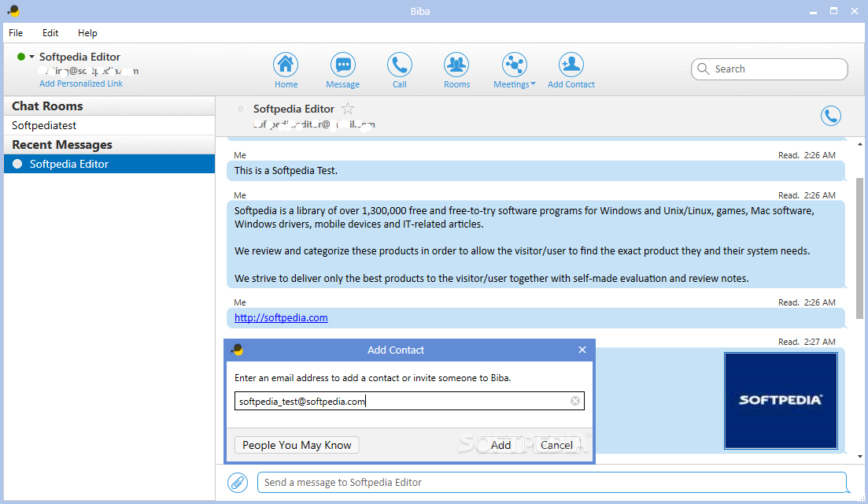Image resolution: width=868 pixels, height=504 pixels.
Task: Click the conversation scrollbar thumb
Action: point(859,248)
